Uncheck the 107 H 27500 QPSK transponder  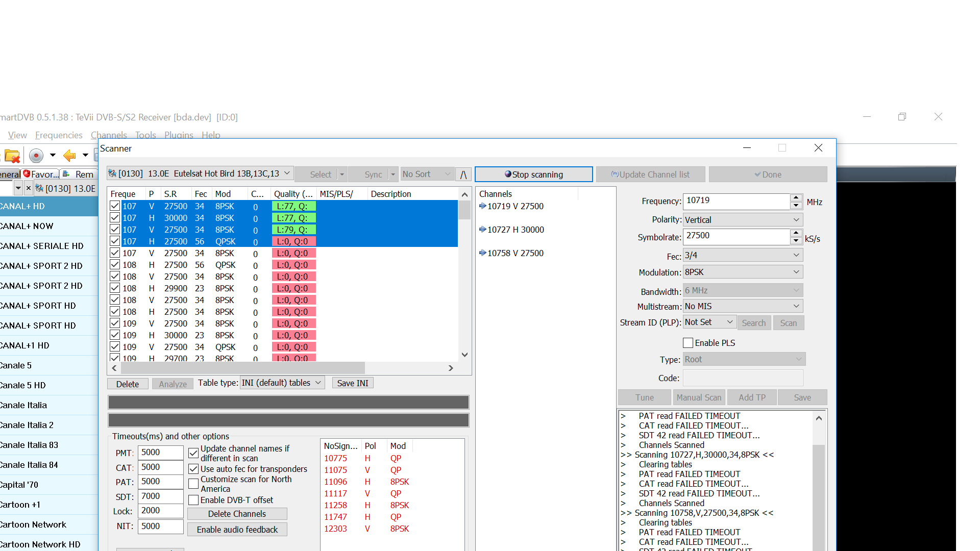tap(115, 241)
